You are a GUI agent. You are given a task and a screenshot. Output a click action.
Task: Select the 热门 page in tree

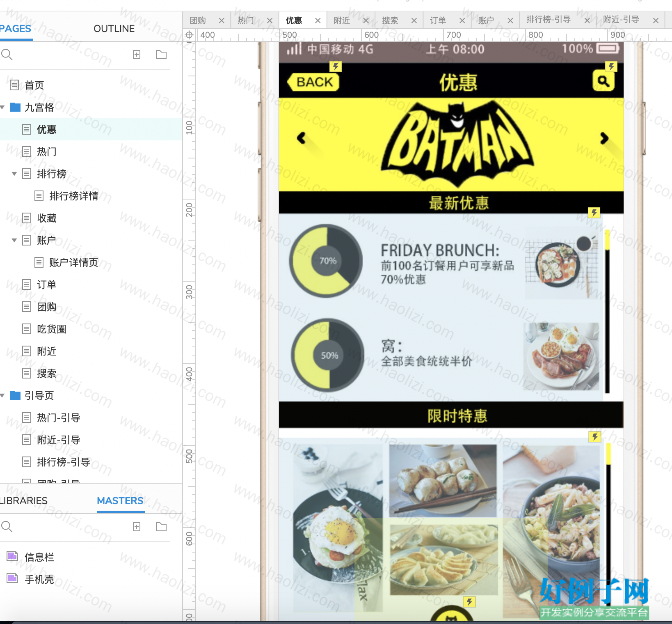[x=47, y=152]
